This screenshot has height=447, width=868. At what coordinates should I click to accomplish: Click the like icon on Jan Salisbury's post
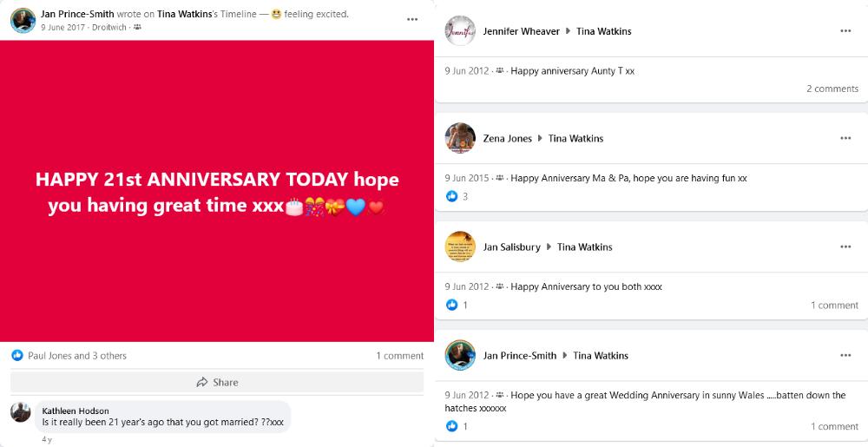click(x=451, y=306)
